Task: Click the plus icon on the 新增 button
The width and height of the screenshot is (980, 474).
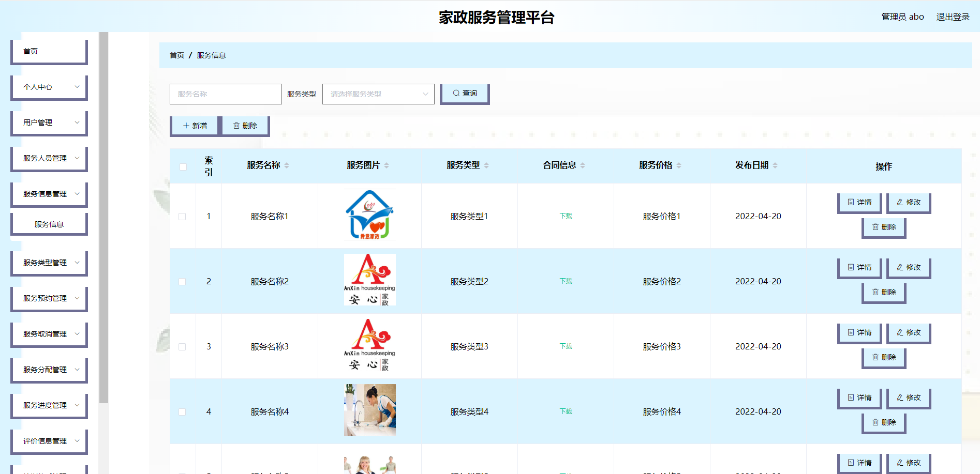Action: pyautogui.click(x=185, y=125)
